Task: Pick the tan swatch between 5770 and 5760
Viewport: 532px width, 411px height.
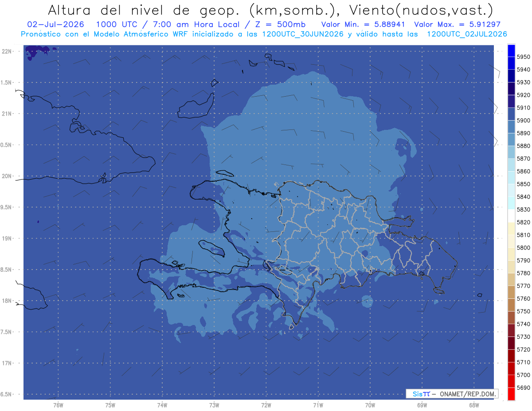Action: [511, 292]
